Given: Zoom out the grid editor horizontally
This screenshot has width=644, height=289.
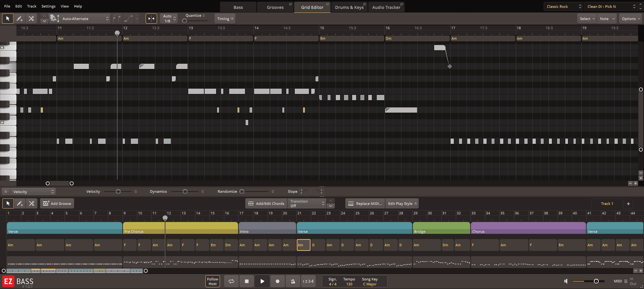Looking at the screenshot, I should (x=630, y=184).
